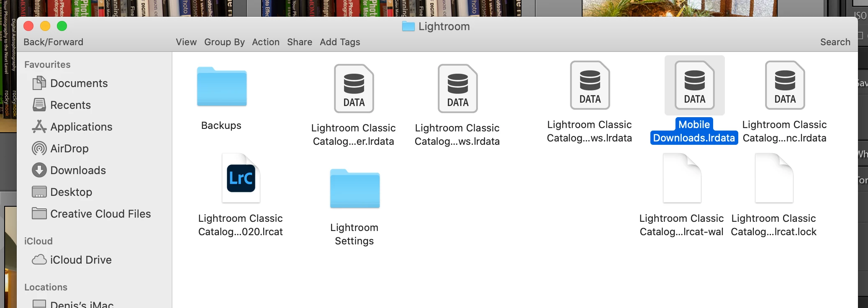Go to Applications in the sidebar
The height and width of the screenshot is (308, 868).
point(81,127)
